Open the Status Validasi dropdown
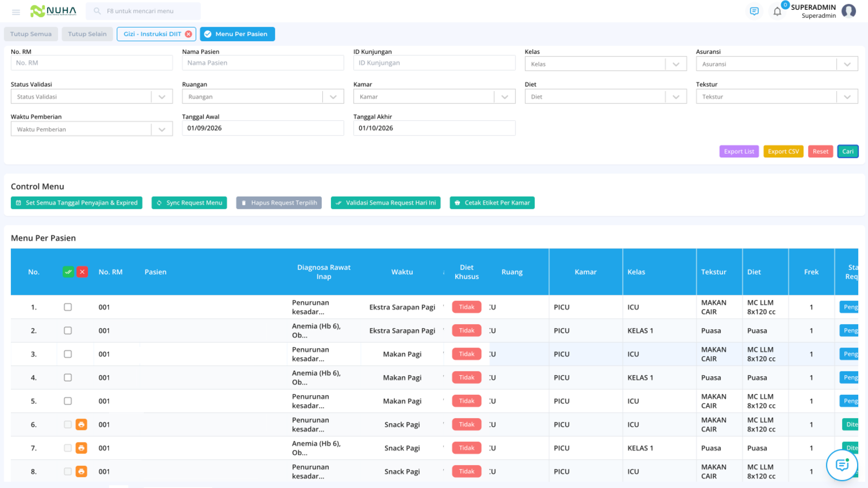This screenshot has height=488, width=868. [x=92, y=97]
